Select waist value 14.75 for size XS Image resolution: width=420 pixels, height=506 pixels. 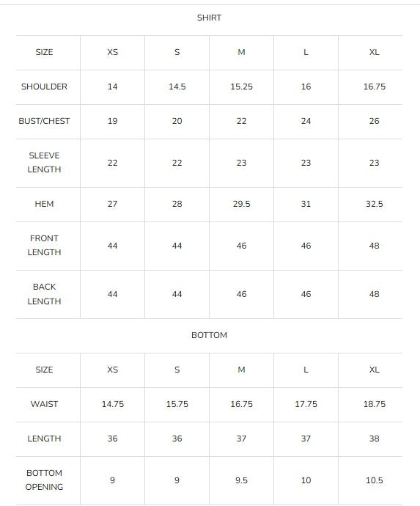(113, 404)
